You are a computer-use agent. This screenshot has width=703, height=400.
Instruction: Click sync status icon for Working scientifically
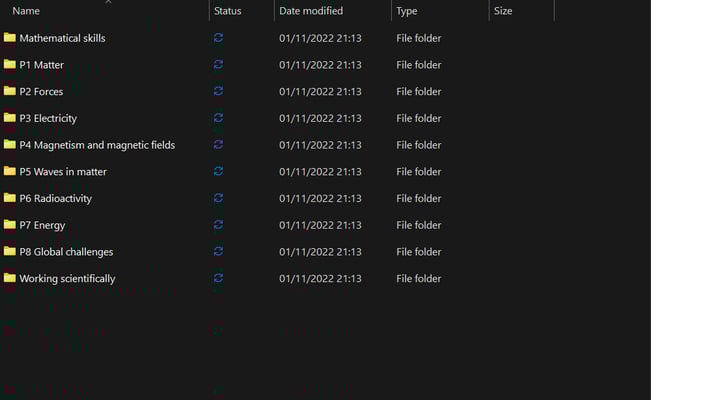[x=218, y=278]
